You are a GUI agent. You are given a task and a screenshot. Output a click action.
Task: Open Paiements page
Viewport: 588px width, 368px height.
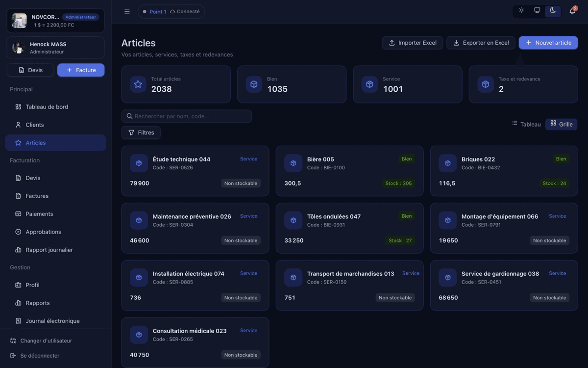coord(55,214)
